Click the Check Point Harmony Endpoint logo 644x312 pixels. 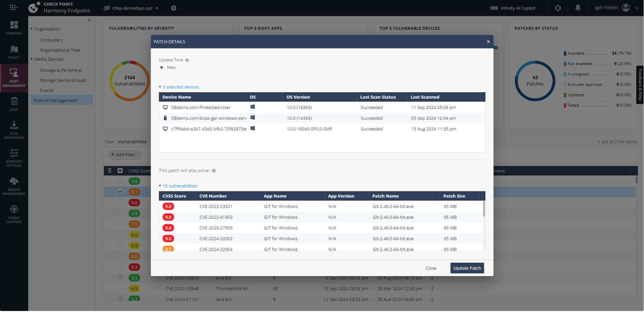coord(59,8)
